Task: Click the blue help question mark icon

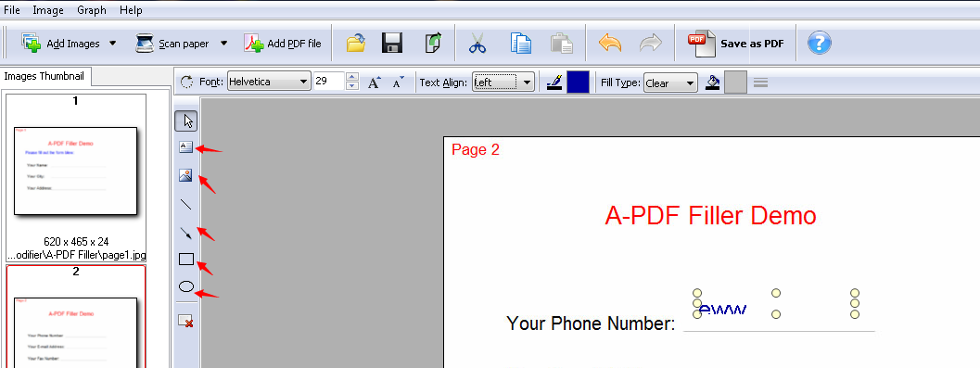Action: coord(819,44)
